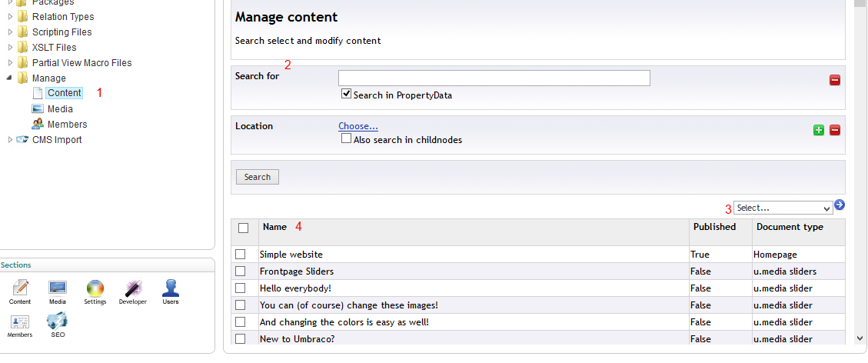
Task: Click the Search button
Action: tap(258, 177)
